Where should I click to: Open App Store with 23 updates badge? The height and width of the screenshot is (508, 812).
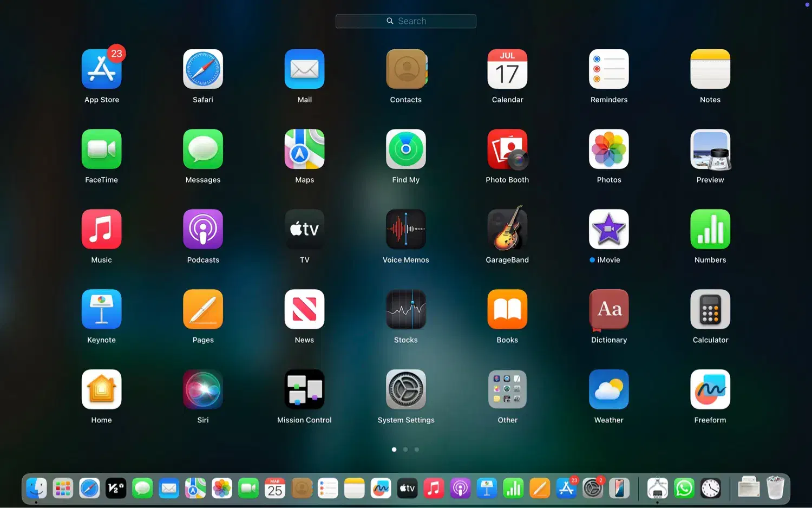(102, 69)
